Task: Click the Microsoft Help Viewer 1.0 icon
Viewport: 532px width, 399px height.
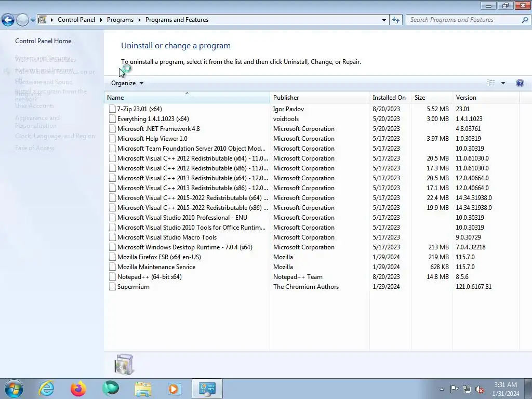Action: [112, 138]
